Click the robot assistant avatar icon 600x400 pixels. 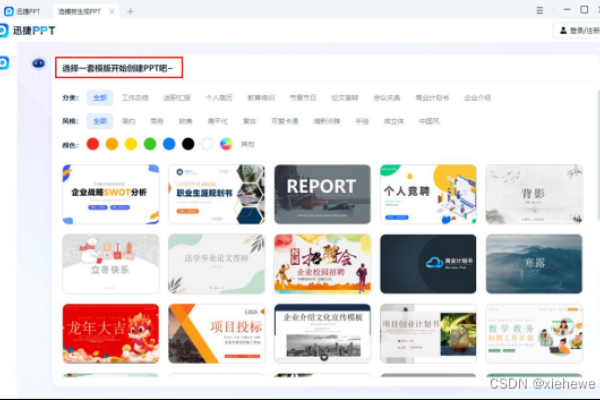tap(38, 63)
